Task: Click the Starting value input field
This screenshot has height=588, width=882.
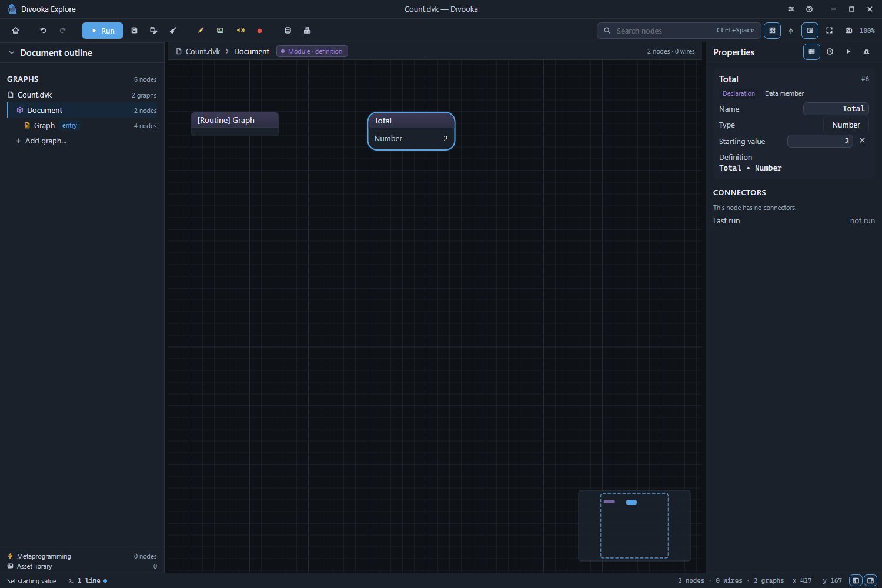Action: (820, 141)
